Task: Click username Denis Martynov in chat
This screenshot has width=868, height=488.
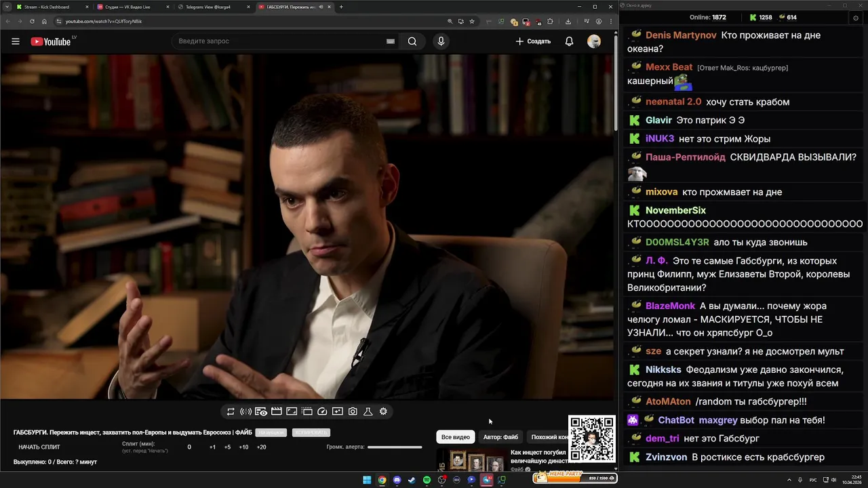Action: [681, 35]
